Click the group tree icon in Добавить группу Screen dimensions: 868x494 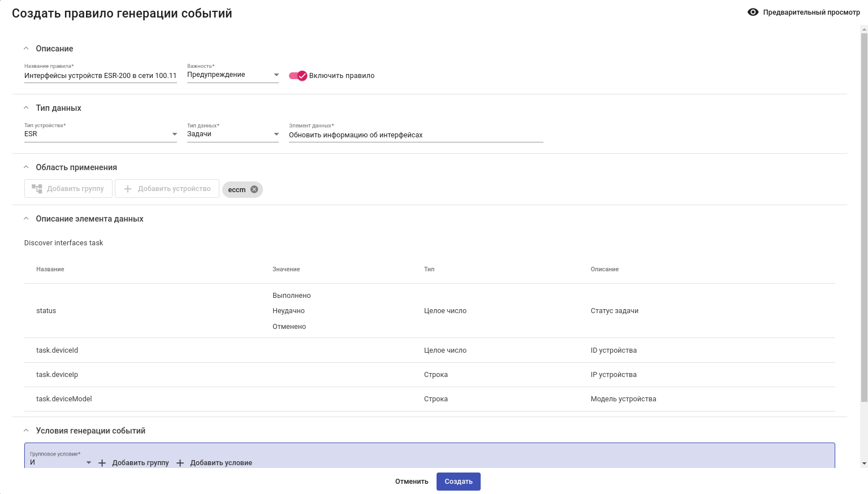[x=37, y=189]
